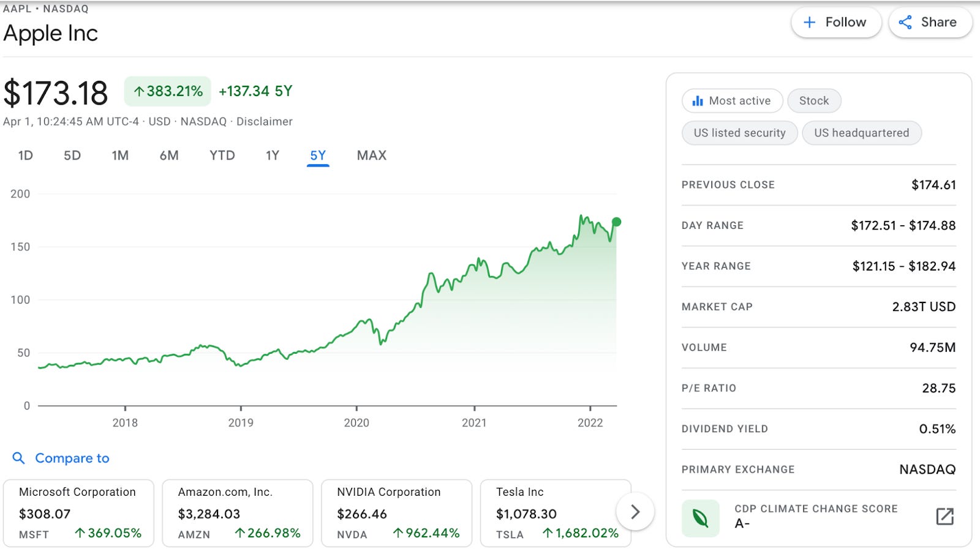Open the NVIDIA Corporation comparison card

pyautogui.click(x=397, y=513)
